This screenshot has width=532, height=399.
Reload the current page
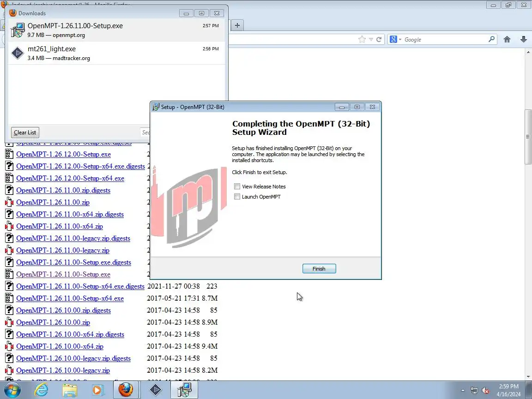pos(379,39)
